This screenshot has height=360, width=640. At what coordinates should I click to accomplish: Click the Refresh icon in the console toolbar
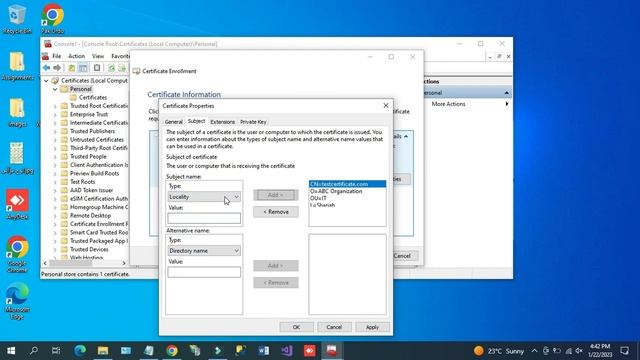[x=111, y=68]
